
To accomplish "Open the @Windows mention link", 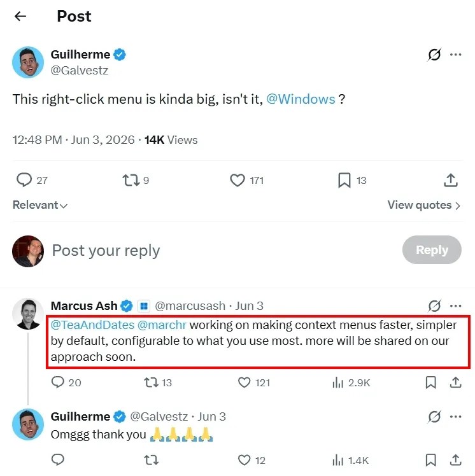I will pyautogui.click(x=301, y=99).
